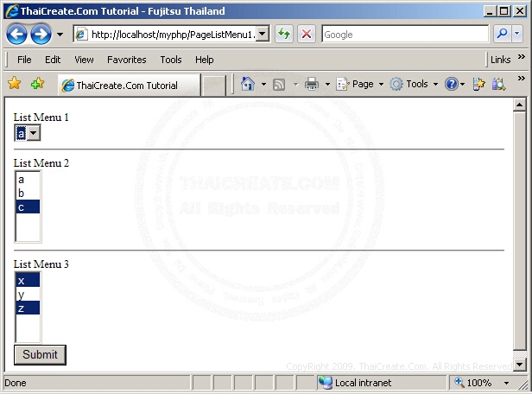
Task: Open the Print options dropdown arrow
Action: click(327, 84)
